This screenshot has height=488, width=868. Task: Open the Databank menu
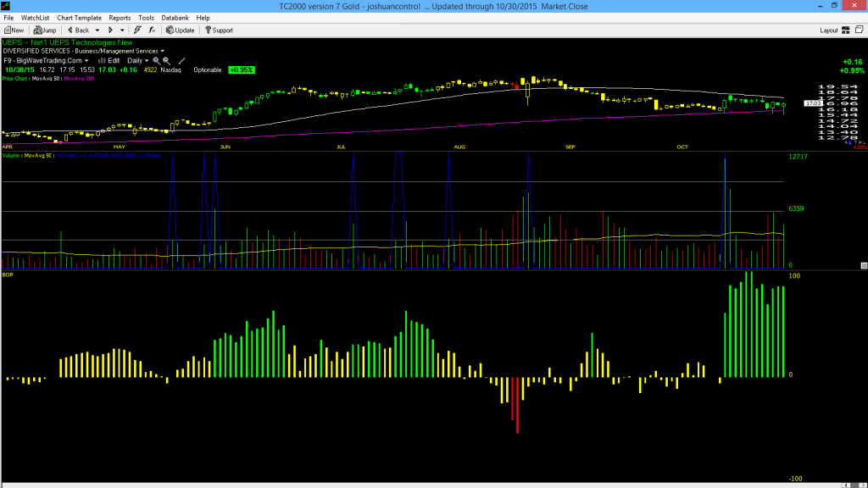click(175, 18)
